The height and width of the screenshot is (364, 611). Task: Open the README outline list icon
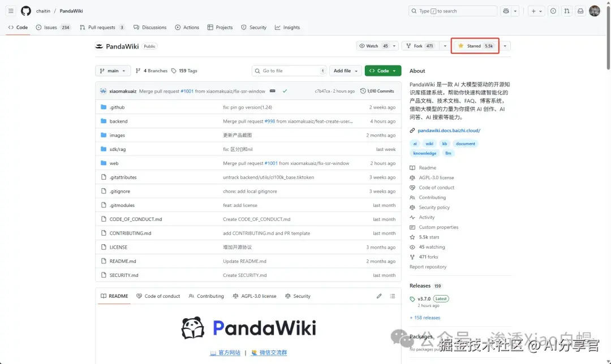click(x=393, y=296)
